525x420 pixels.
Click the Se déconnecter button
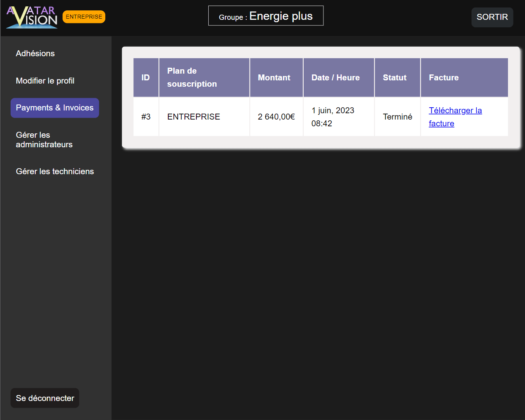pos(45,398)
